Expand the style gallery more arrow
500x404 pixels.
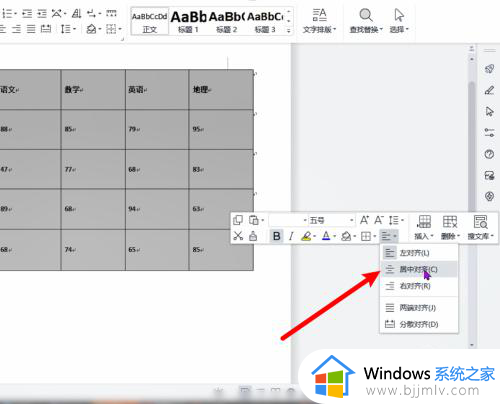289,31
